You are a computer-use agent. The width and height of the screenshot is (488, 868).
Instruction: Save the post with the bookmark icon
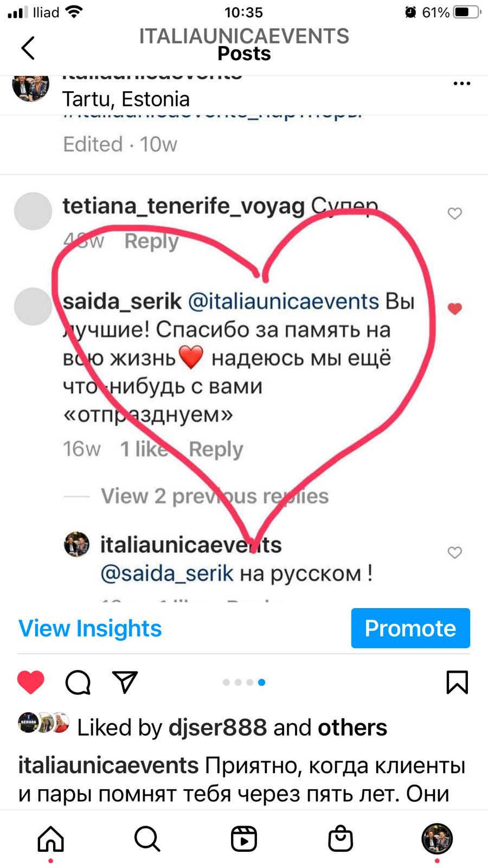[457, 682]
